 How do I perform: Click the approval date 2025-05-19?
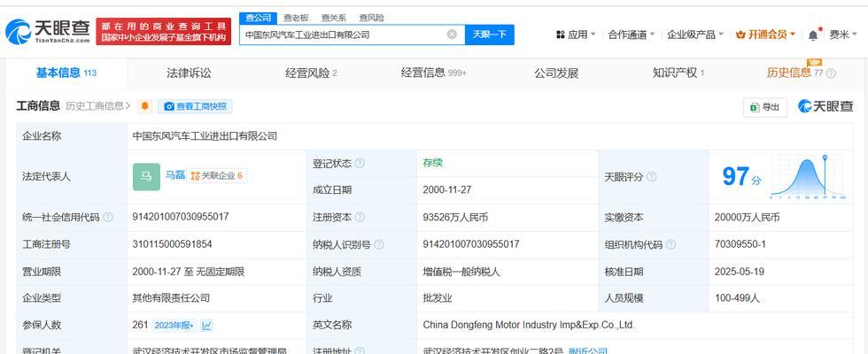739,272
